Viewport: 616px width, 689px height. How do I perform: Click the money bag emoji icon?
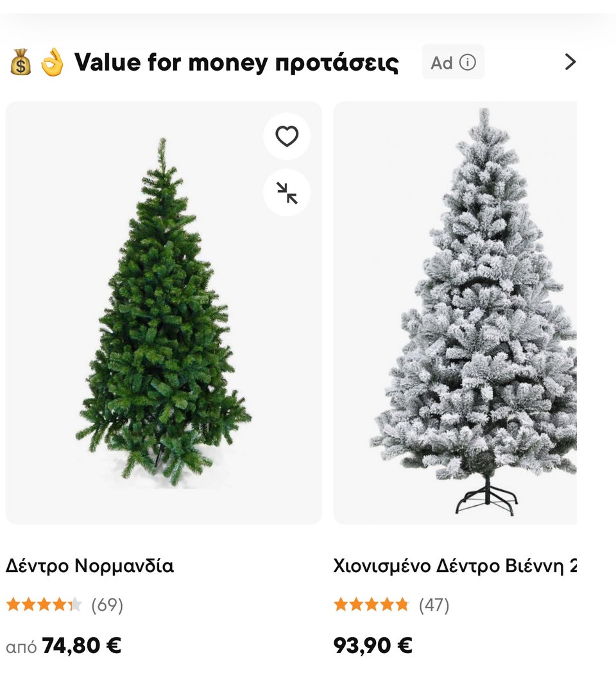pos(21,62)
